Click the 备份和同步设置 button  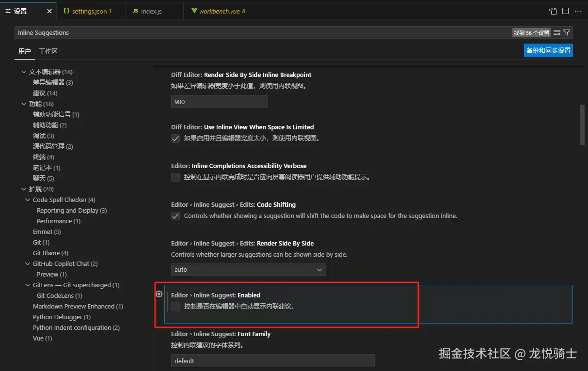tap(548, 50)
